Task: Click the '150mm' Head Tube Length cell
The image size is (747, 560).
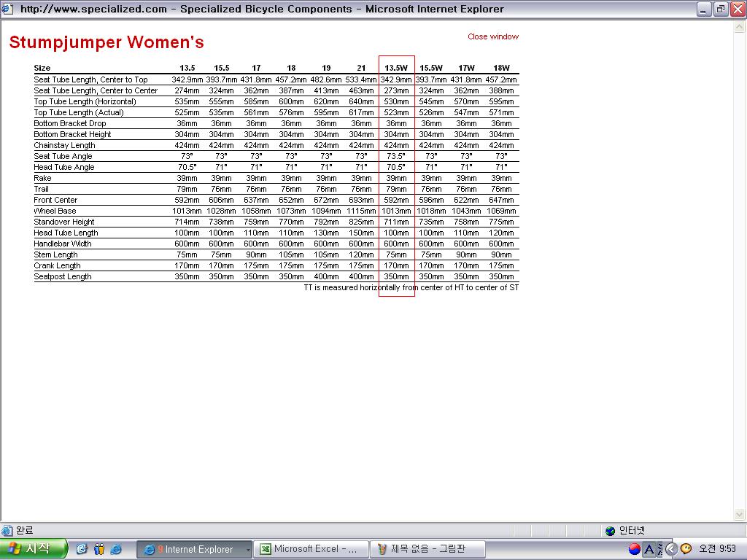Action: click(x=361, y=233)
